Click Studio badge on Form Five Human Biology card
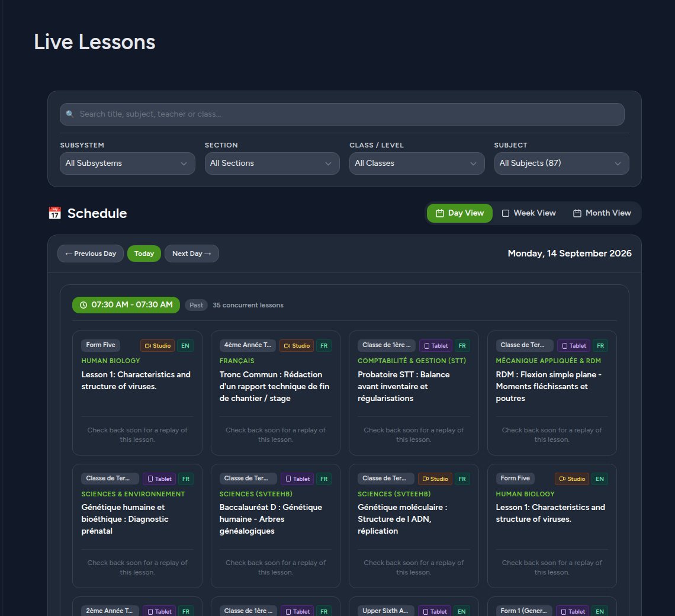This screenshot has width=675, height=616. pyautogui.click(x=157, y=345)
